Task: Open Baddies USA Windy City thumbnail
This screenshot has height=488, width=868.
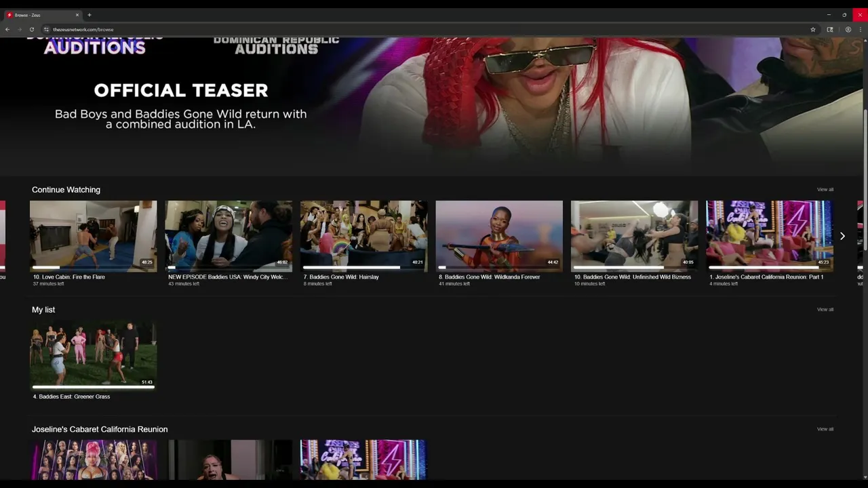Action: coord(229,236)
